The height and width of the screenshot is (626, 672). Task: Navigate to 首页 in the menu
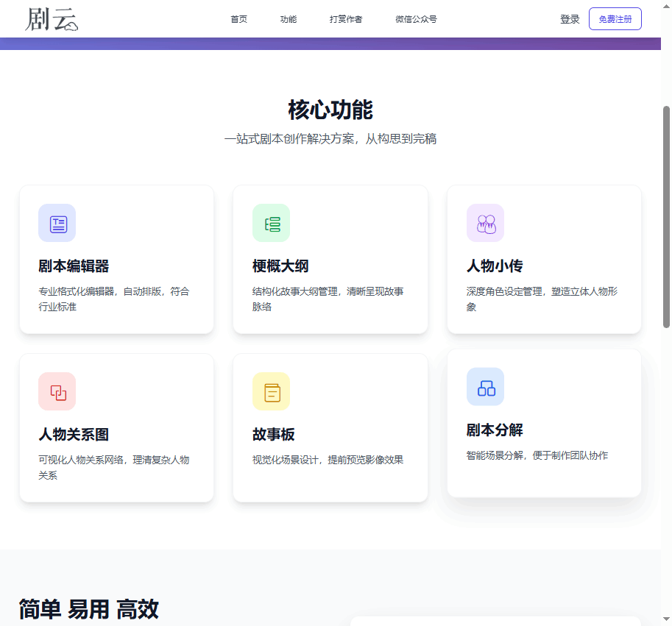(x=238, y=19)
